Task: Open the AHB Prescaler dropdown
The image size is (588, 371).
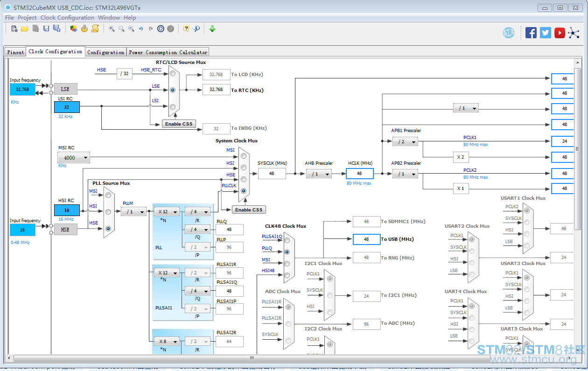Action: coord(319,174)
